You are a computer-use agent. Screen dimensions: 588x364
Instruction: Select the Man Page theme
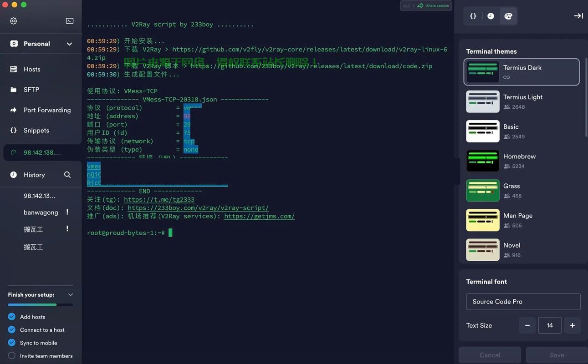pyautogui.click(x=522, y=220)
